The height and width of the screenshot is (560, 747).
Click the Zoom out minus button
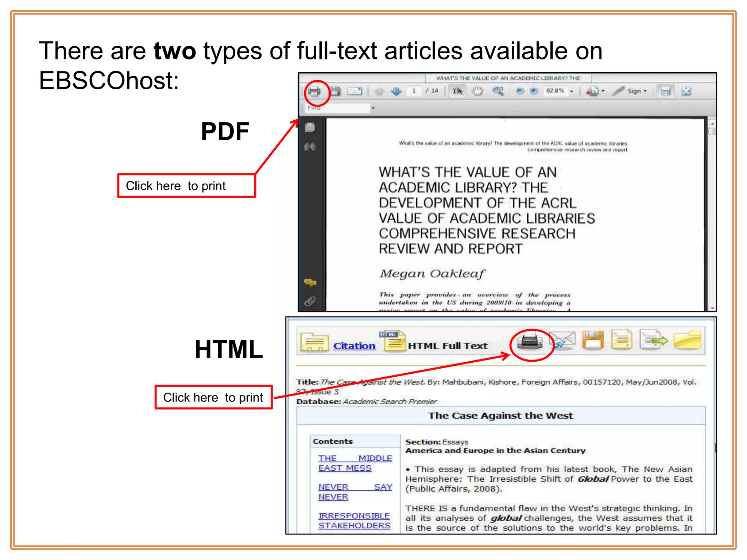520,91
